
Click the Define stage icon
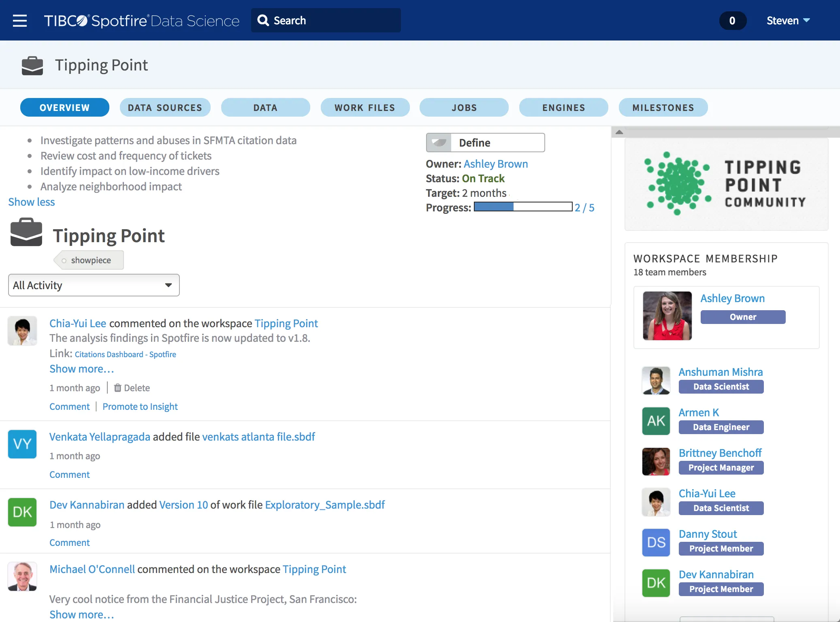439,143
